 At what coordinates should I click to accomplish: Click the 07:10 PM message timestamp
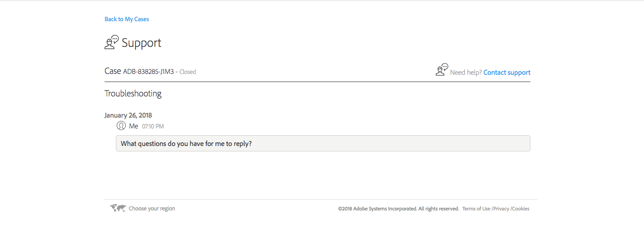click(153, 127)
